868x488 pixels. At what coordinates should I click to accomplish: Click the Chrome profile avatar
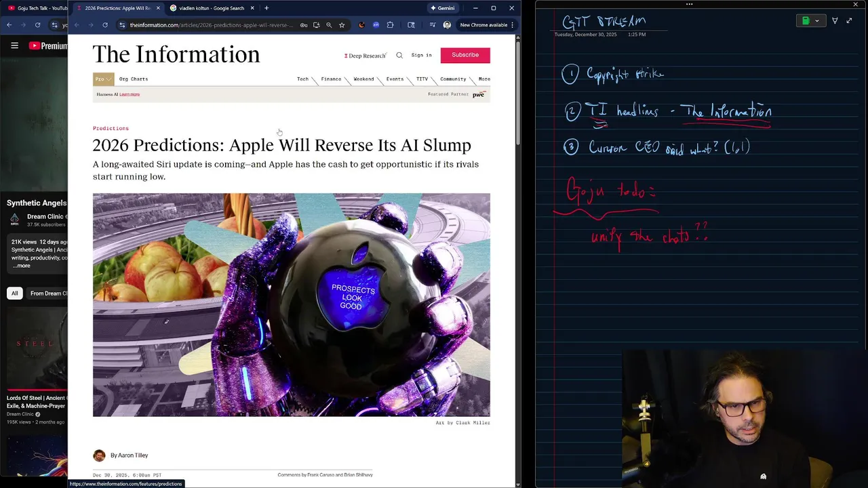point(447,25)
